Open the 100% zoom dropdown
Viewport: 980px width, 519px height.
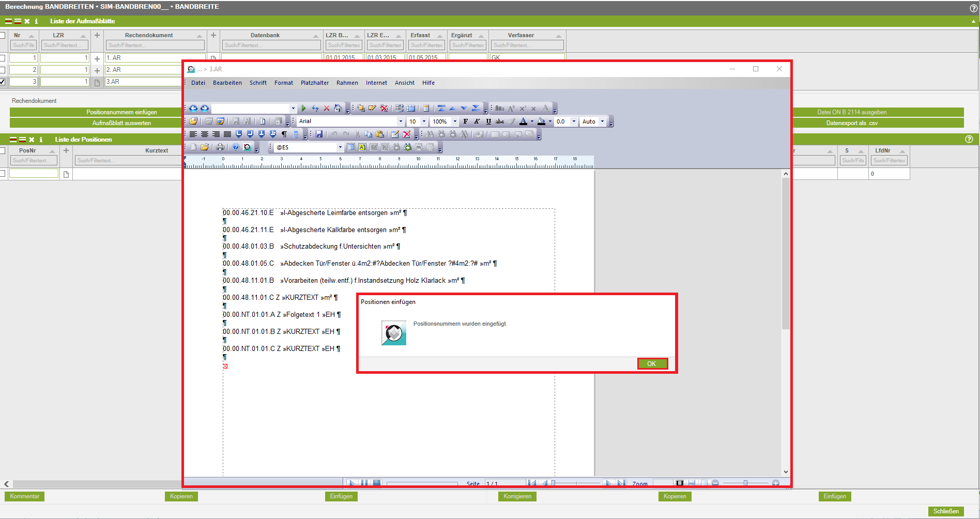coord(455,121)
